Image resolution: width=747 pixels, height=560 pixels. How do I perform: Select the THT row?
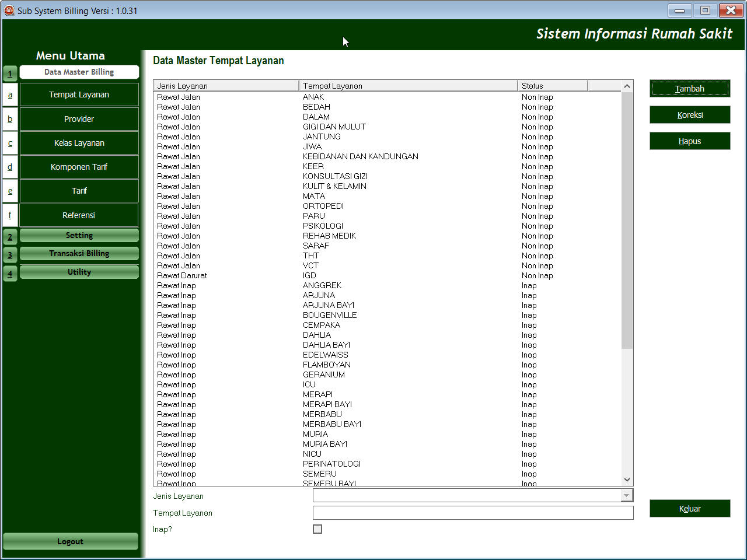pos(388,256)
